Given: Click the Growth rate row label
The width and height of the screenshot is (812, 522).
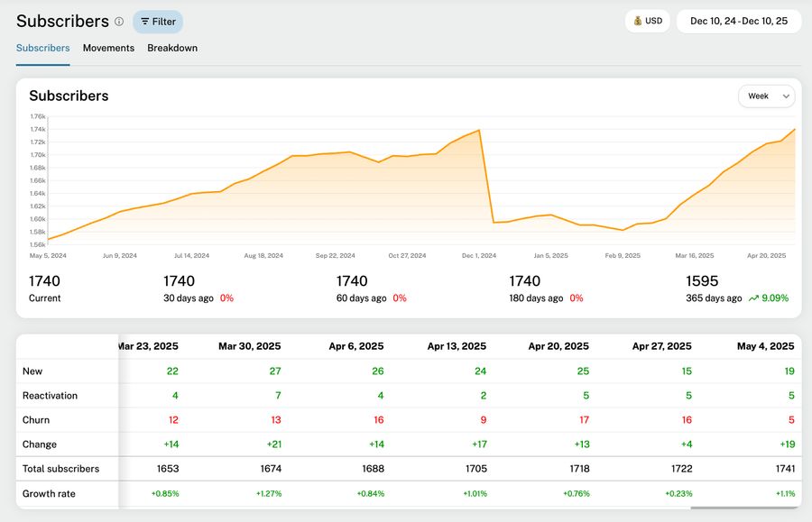Looking at the screenshot, I should click(50, 493).
